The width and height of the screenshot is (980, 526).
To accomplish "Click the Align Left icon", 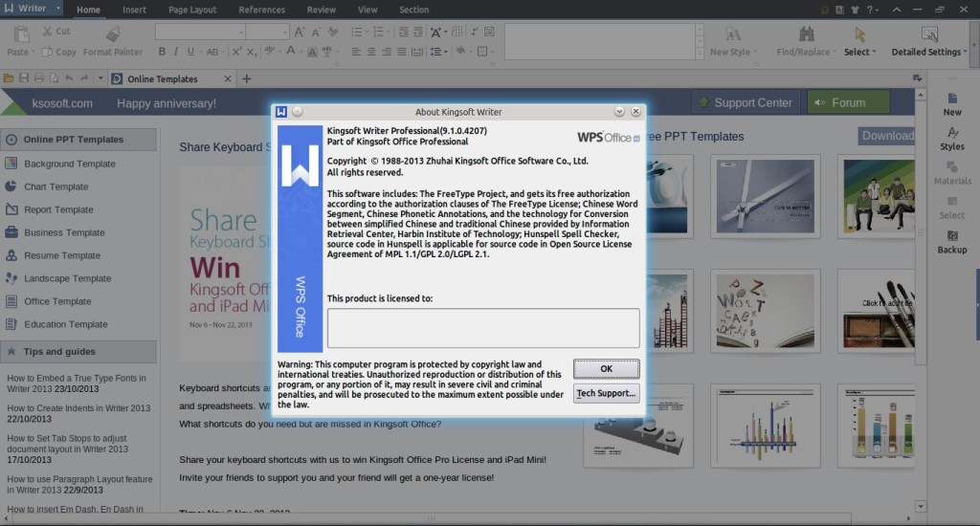I will pyautogui.click(x=356, y=52).
